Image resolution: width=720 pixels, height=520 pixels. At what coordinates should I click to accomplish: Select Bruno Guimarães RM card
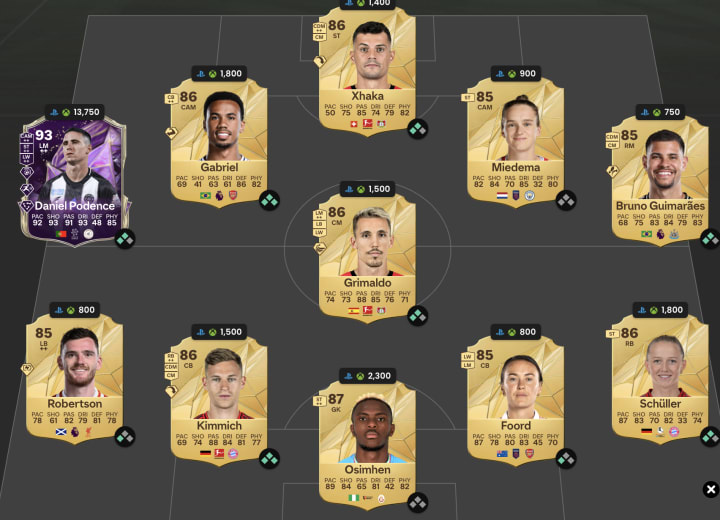(x=660, y=180)
